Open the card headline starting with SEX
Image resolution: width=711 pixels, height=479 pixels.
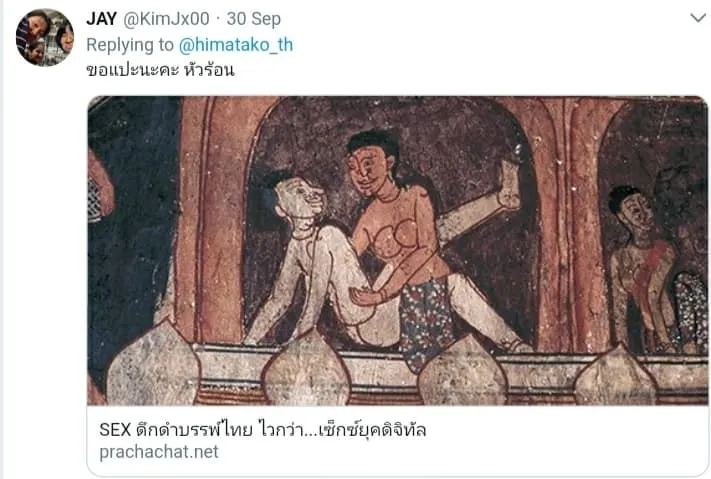pos(263,429)
